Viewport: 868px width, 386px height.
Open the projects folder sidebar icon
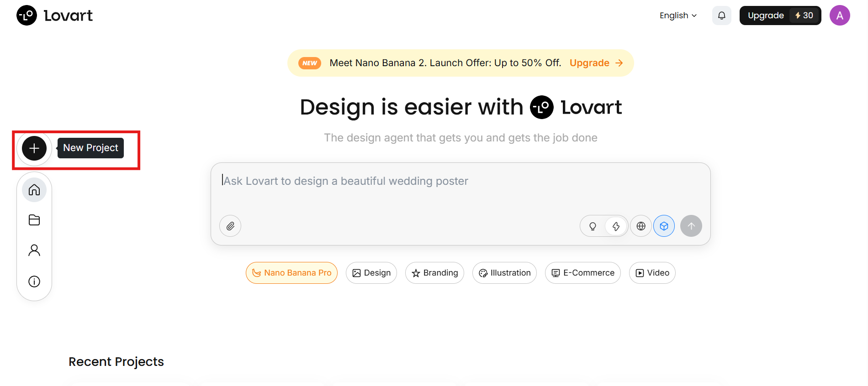[x=34, y=220]
